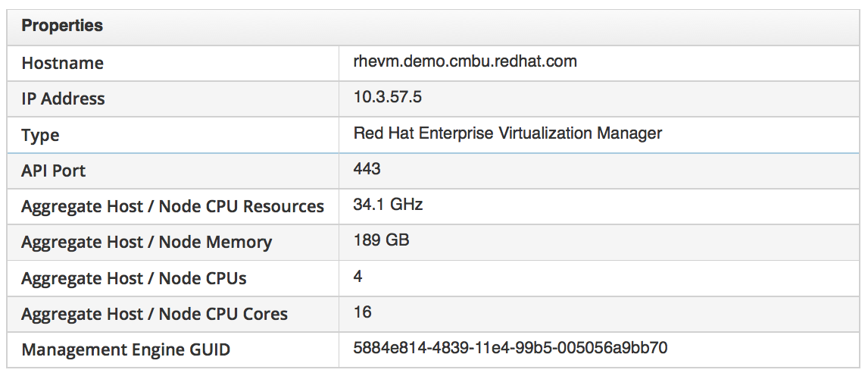Select the CPU cores value 16
The width and height of the screenshot is (868, 376).
(363, 312)
